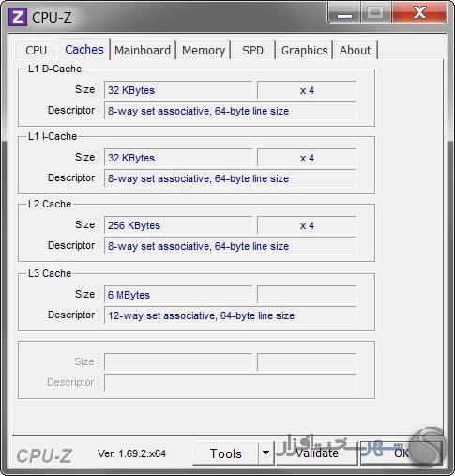Click the OK button
The width and height of the screenshot is (455, 476).
tap(402, 453)
